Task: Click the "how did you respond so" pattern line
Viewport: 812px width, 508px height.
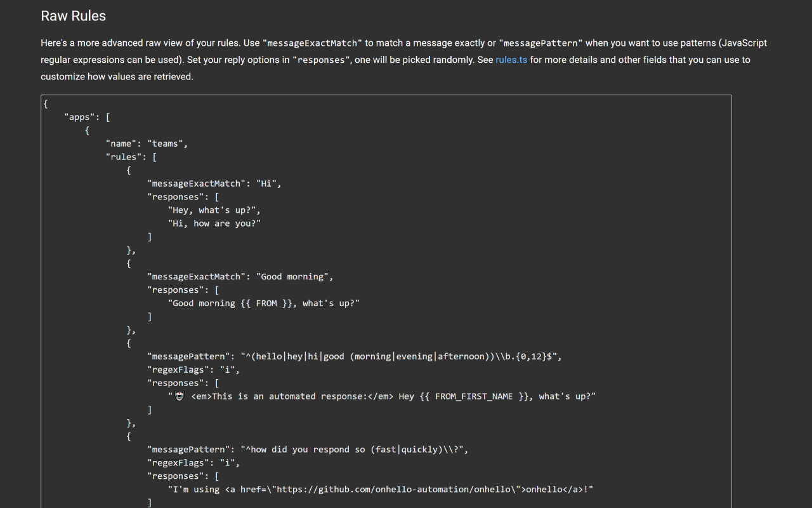Action: [x=308, y=450]
